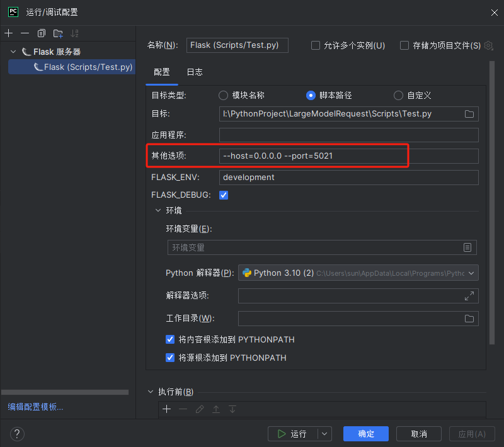
Task: Click the 应用程序 input field
Action: click(349, 135)
